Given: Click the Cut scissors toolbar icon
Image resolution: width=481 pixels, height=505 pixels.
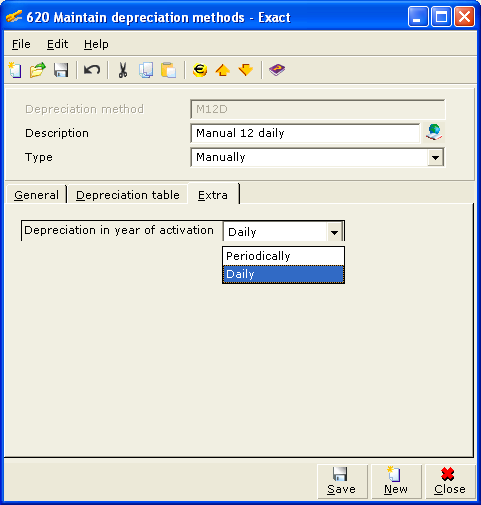Looking at the screenshot, I should click(x=123, y=70).
